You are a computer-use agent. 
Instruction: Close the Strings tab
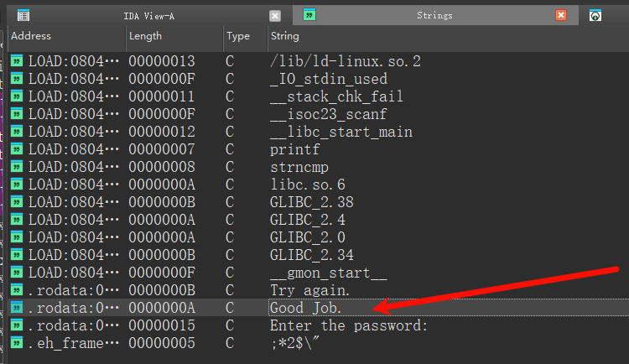point(561,15)
